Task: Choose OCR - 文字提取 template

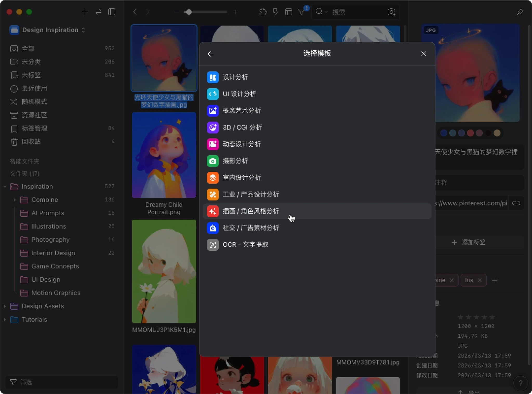Action: pyautogui.click(x=245, y=245)
